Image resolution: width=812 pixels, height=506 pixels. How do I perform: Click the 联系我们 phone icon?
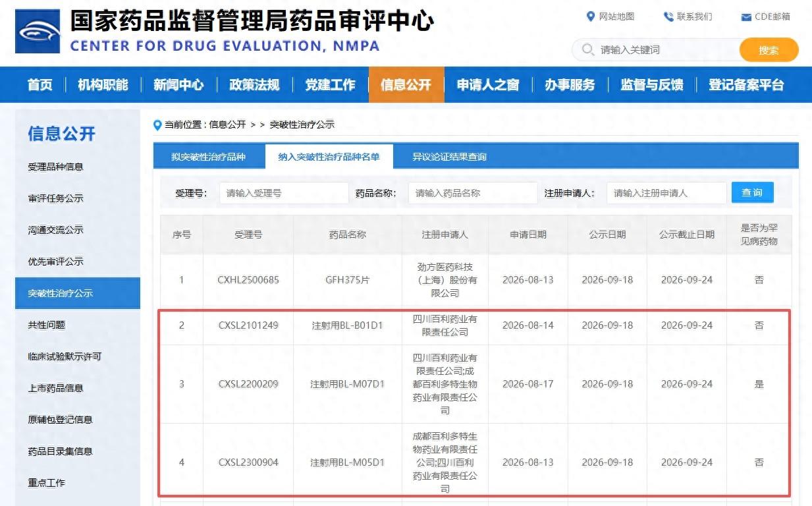pyautogui.click(x=668, y=16)
